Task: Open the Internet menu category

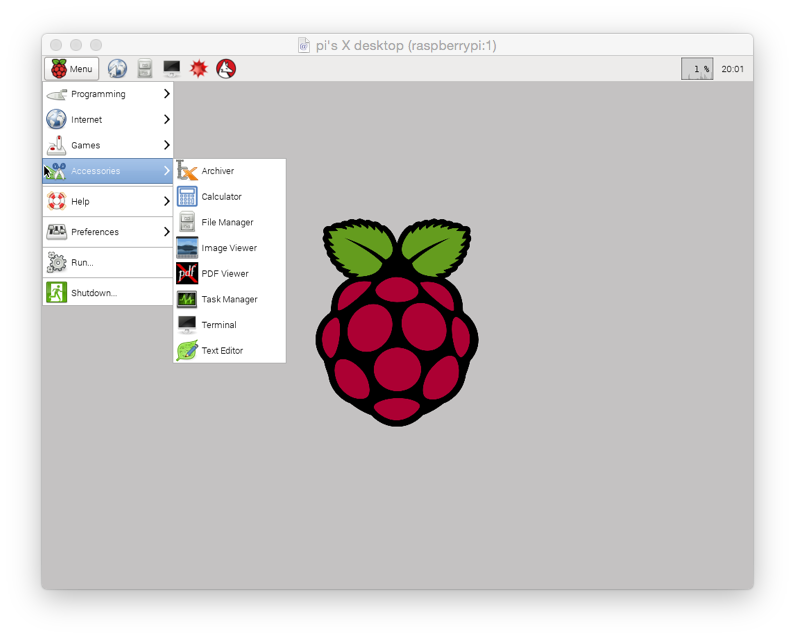Action: tap(108, 119)
